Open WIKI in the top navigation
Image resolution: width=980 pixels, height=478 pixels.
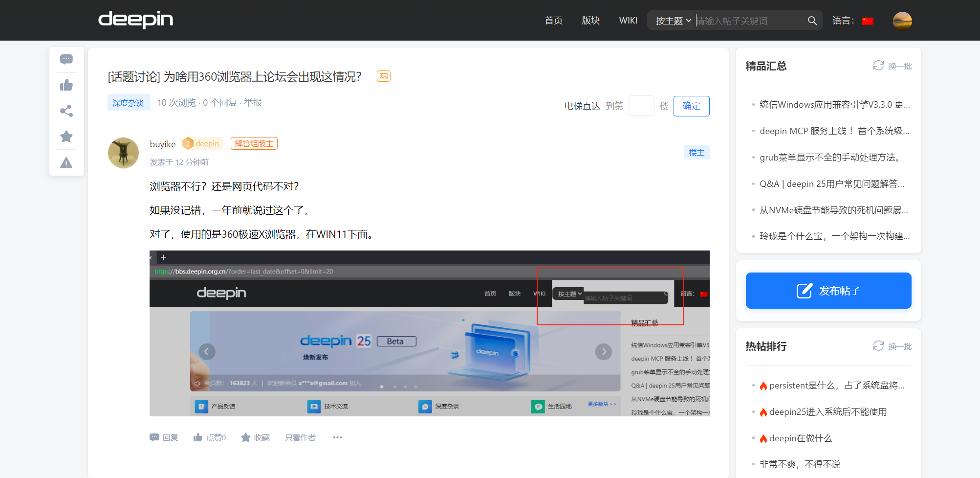click(x=628, y=21)
